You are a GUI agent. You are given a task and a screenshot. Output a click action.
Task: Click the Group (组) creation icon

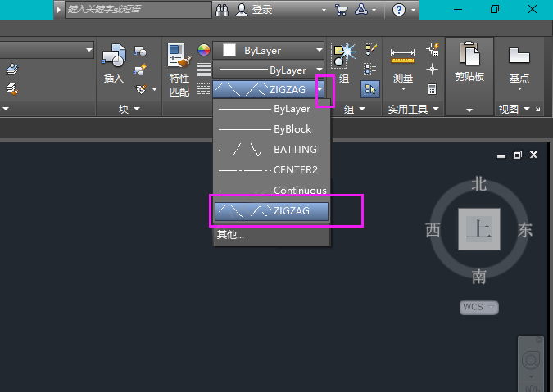pyautogui.click(x=342, y=56)
